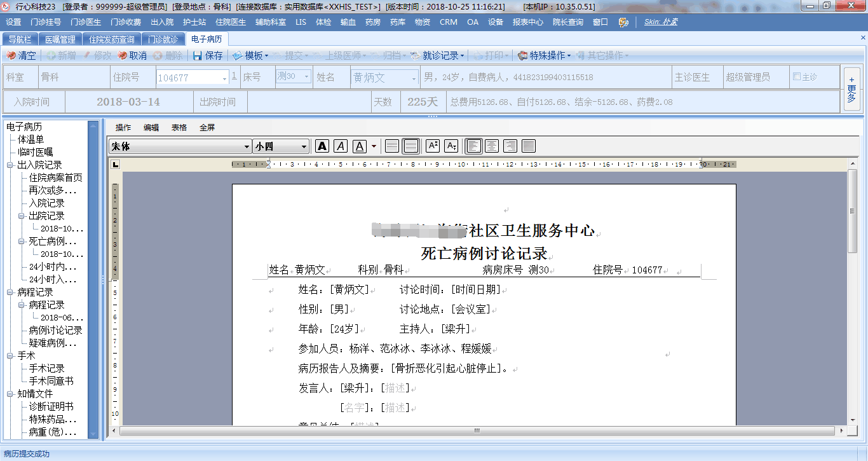Apply superscript formatting
Image resolution: width=868 pixels, height=461 pixels.
click(x=433, y=146)
